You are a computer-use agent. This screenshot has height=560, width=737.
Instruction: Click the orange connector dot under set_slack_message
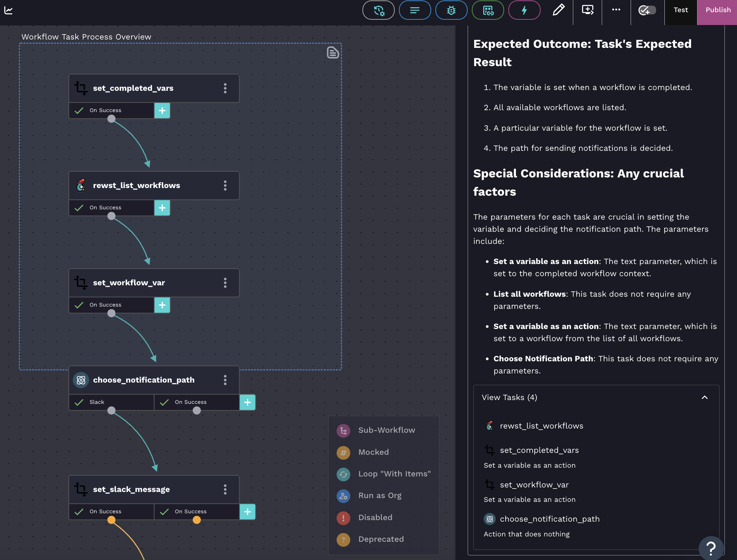point(111,520)
